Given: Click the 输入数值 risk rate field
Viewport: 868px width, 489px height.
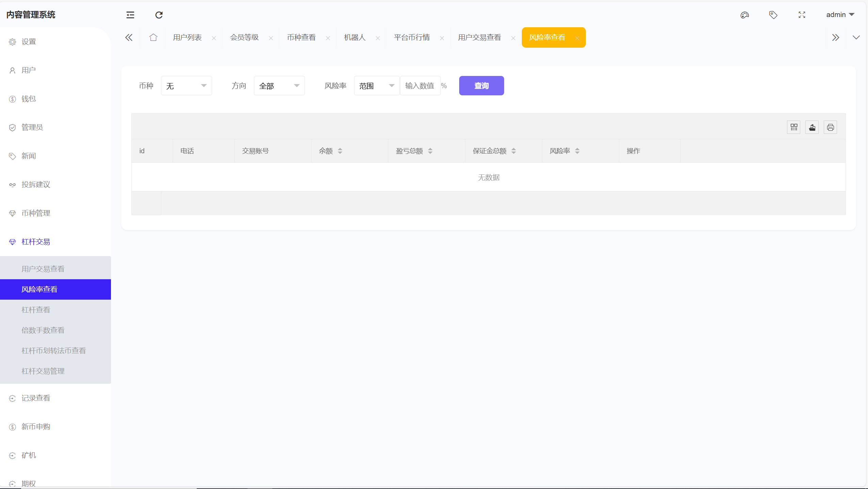Looking at the screenshot, I should click(420, 86).
